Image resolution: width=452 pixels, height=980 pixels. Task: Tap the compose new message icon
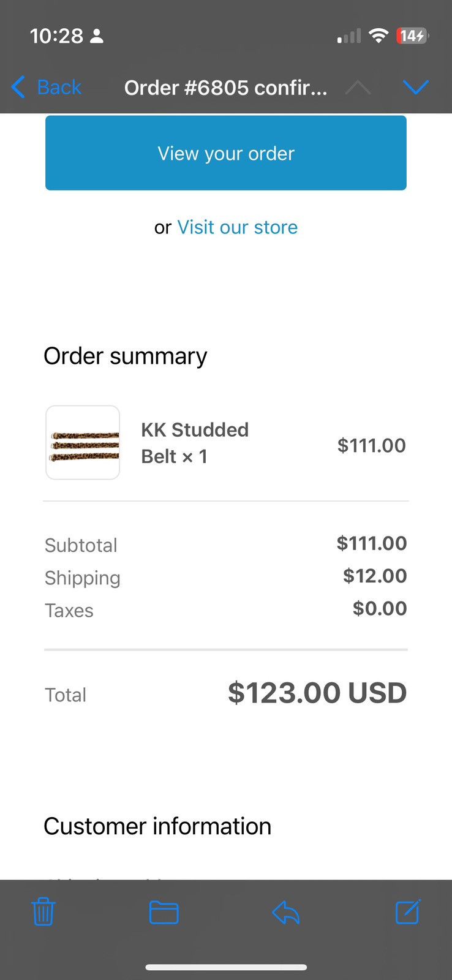407,912
